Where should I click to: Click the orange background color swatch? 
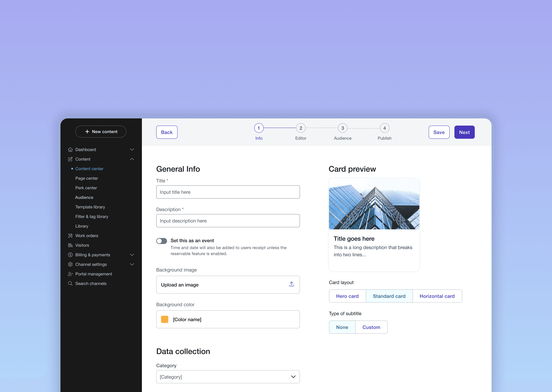[x=165, y=319]
